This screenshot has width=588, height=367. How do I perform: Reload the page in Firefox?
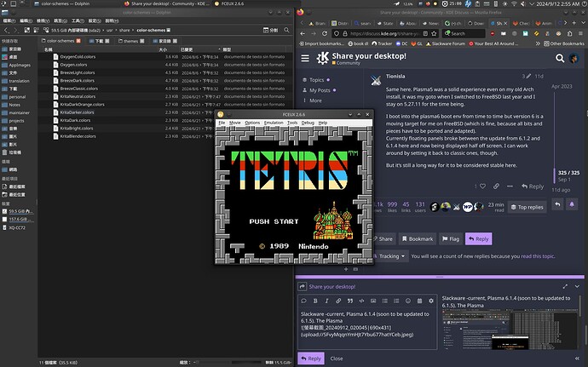pos(325,33)
